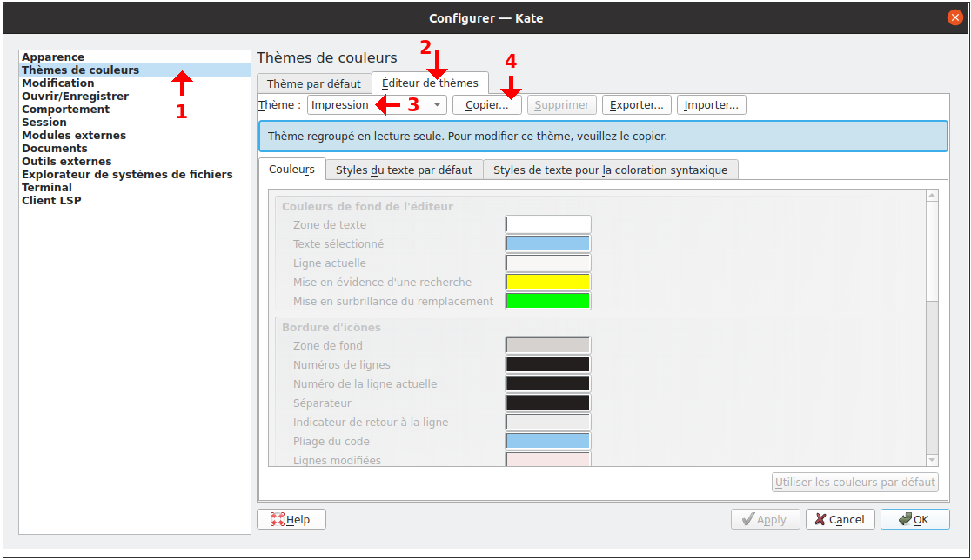971x560 pixels.
Task: Click the Couleurs de fond de l'éditeur heading
Action: pos(368,207)
